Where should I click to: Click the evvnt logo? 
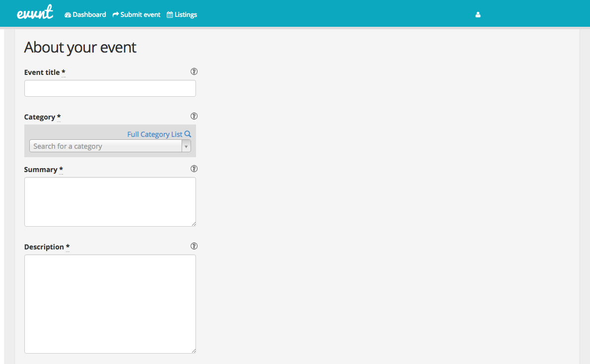(x=35, y=12)
